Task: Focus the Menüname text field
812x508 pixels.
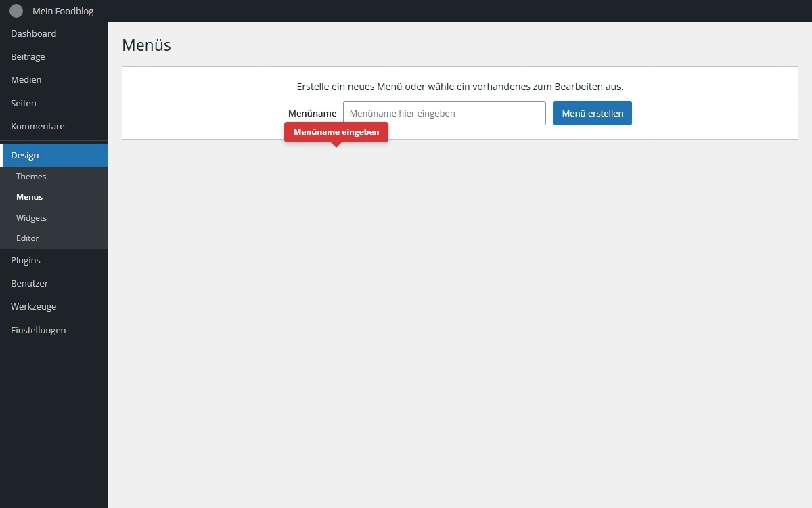Action: [444, 113]
